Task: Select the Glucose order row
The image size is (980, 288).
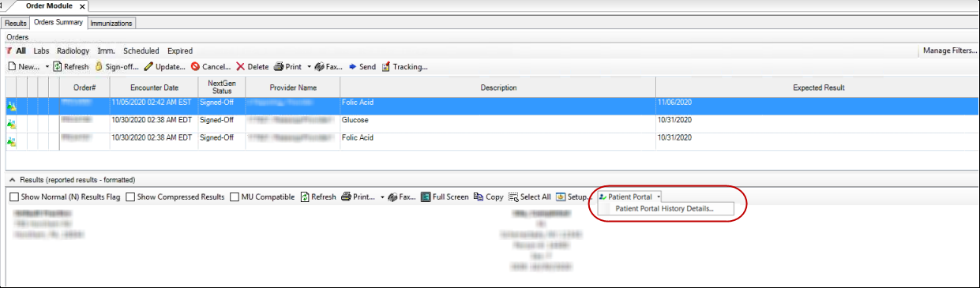Action: [490, 121]
